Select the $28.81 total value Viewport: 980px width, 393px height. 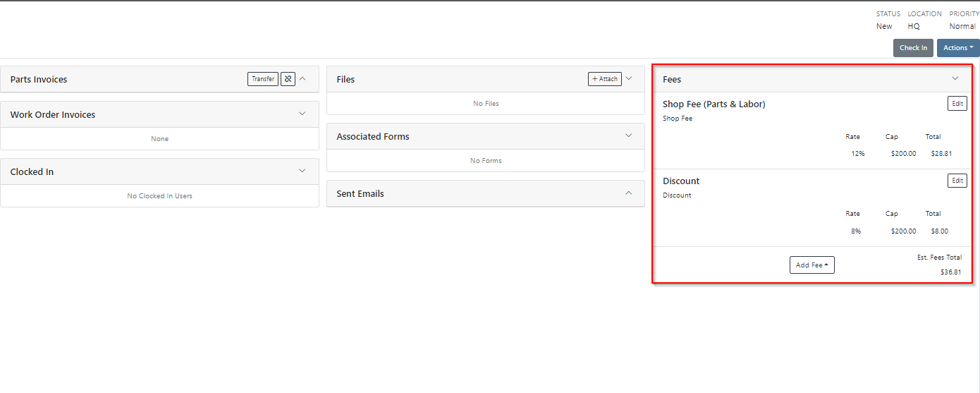[941, 154]
